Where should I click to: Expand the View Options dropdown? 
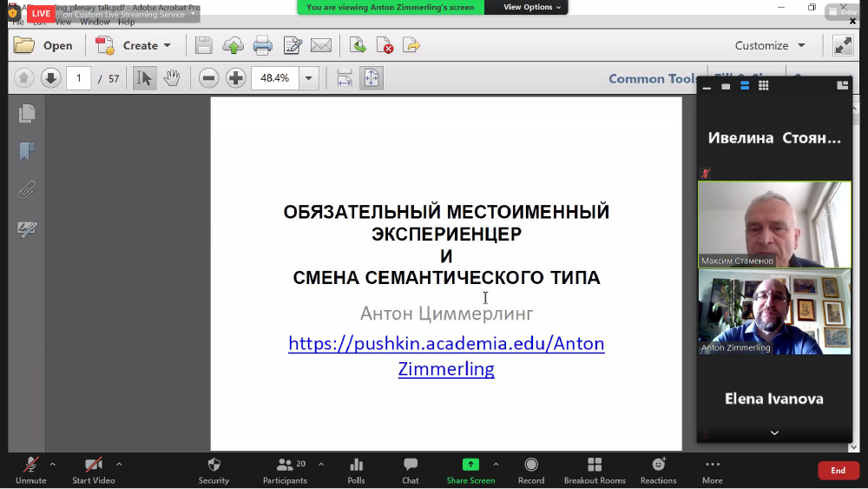[x=532, y=7]
